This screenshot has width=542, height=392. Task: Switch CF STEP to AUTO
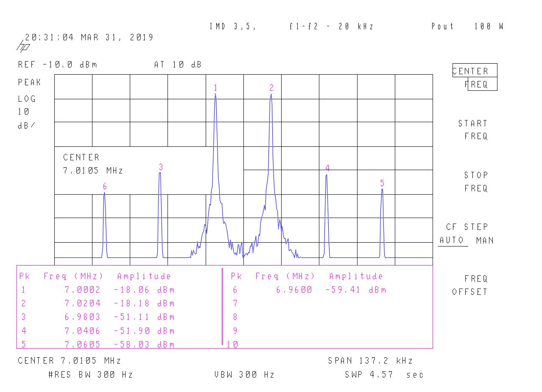452,241
